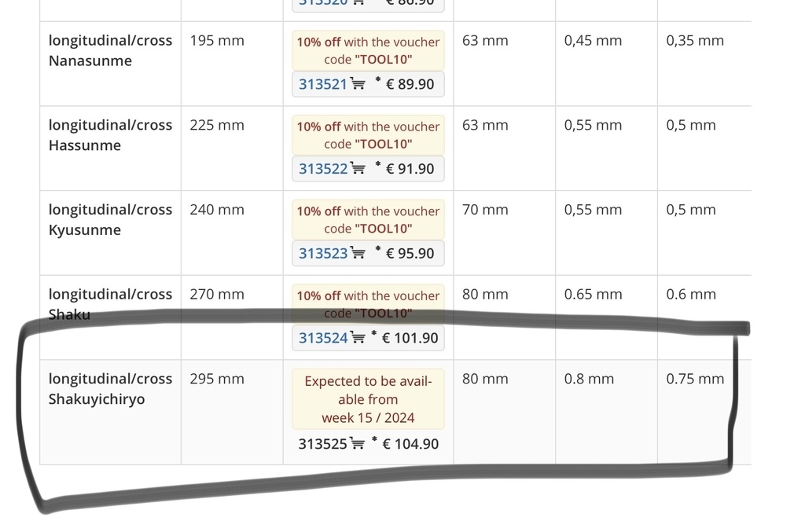Click the 295 mm blade length cell
The image size is (805, 532).
232,412
